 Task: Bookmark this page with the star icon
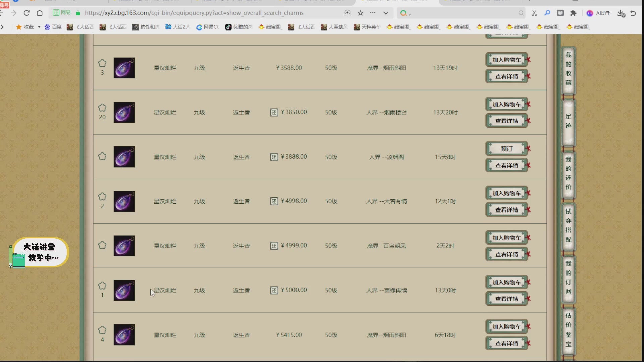point(360,13)
